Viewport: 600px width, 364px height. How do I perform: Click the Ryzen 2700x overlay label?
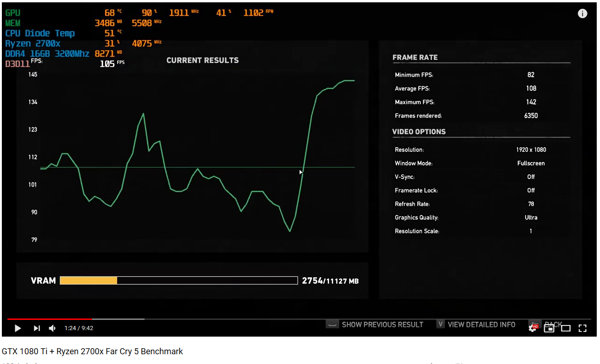33,44
